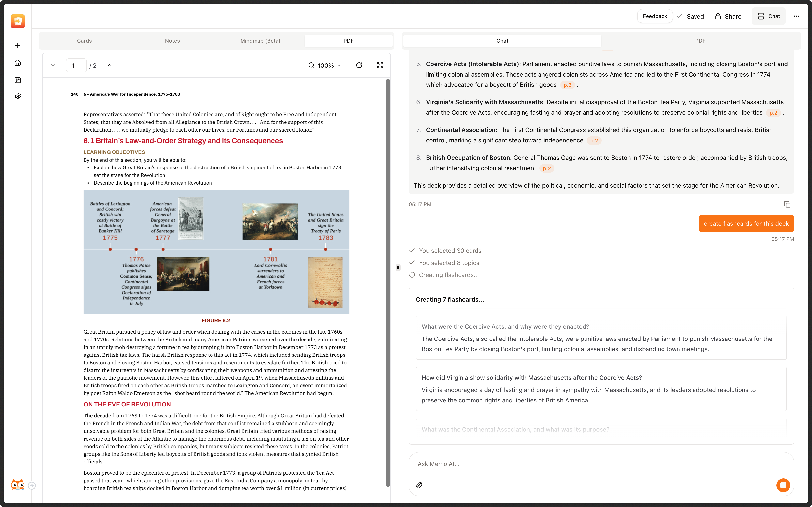Switch to the Cards tab
Viewport: 812px width, 507px height.
click(x=84, y=41)
